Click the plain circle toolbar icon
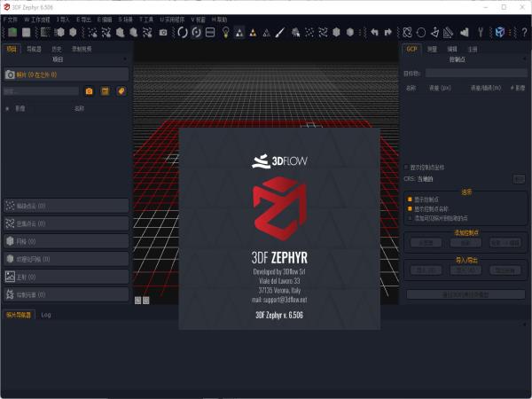 (x=421, y=33)
